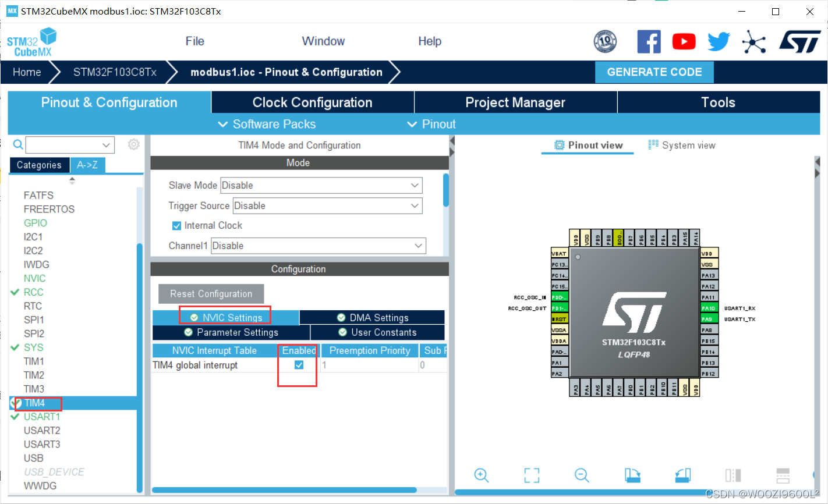The height and width of the screenshot is (504, 828).
Task: Open the Slave Mode dropdown
Action: click(x=321, y=186)
